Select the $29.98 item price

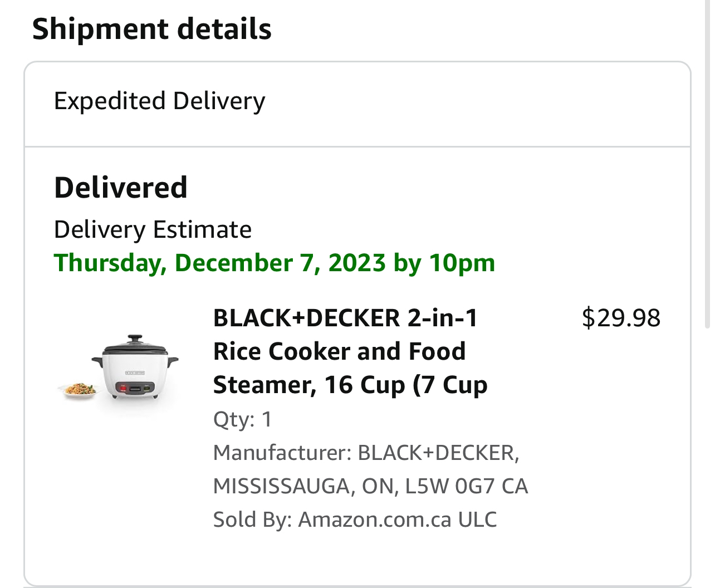click(621, 317)
